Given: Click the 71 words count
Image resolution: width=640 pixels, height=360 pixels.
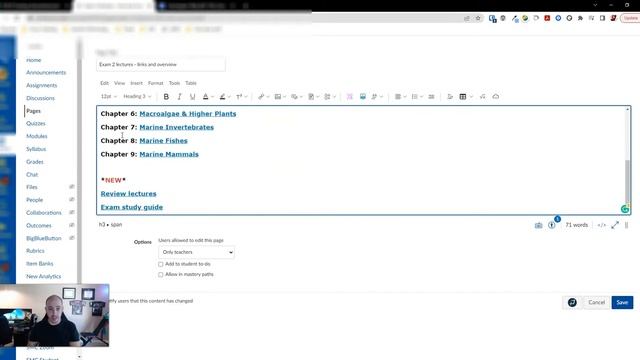Looking at the screenshot, I should [576, 225].
